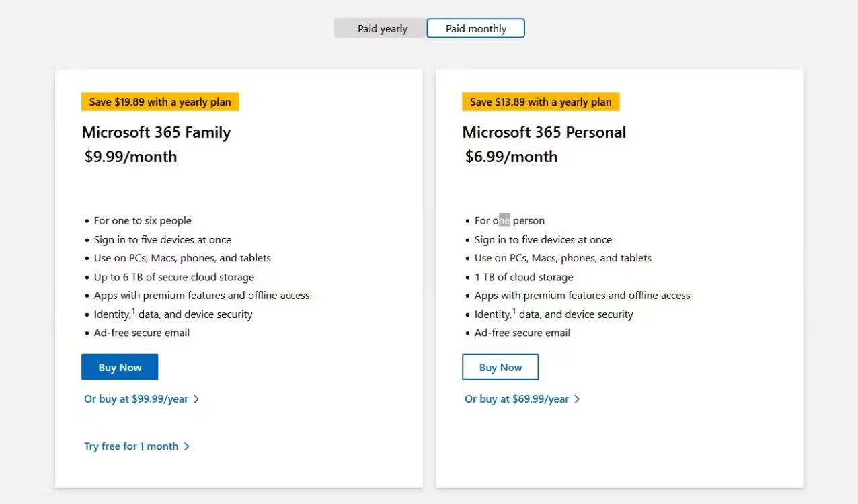Click the highlighted text in For one person
The height and width of the screenshot is (504, 858).
pyautogui.click(x=504, y=220)
